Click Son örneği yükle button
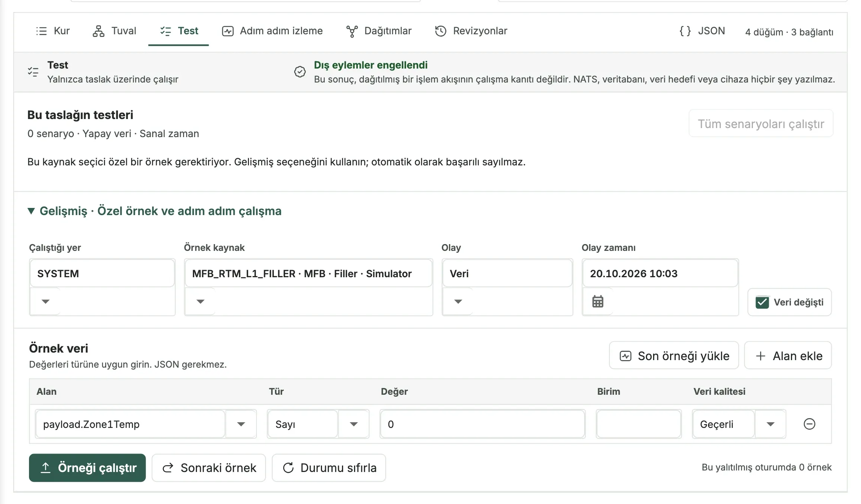This screenshot has width=861, height=504. pos(674,356)
